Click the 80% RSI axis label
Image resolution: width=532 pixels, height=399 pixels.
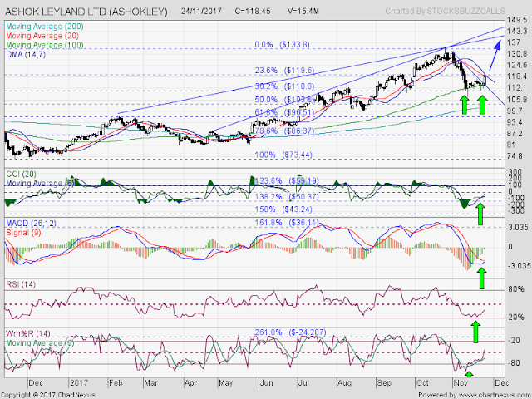point(516,289)
